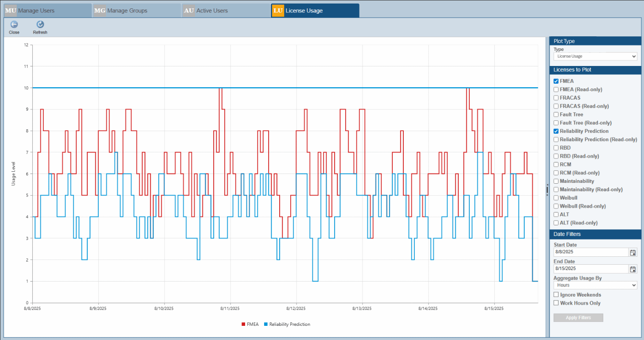The image size is (644, 340).
Task: Click the Apply Filters button
Action: (x=578, y=318)
